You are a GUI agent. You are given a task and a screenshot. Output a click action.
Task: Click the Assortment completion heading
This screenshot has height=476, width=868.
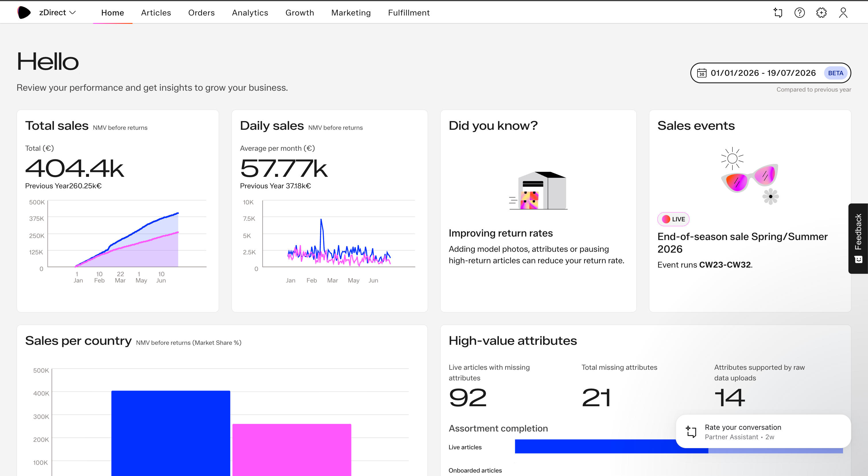(x=498, y=428)
